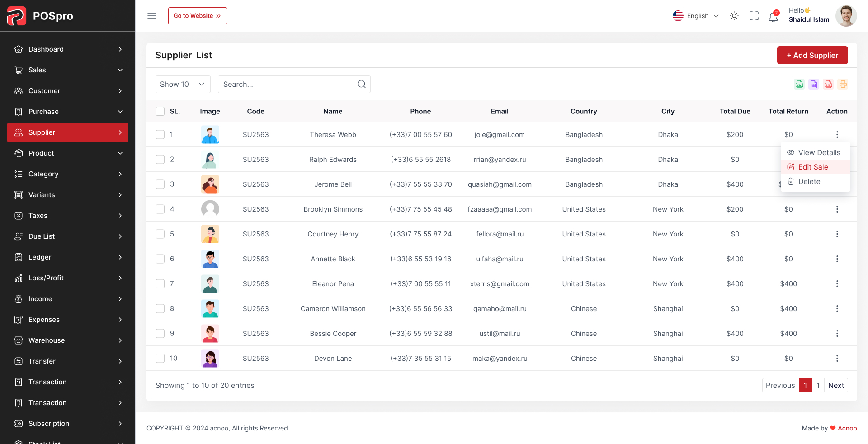Focus the Search input field
The height and width of the screenshot is (444, 868).
click(294, 84)
